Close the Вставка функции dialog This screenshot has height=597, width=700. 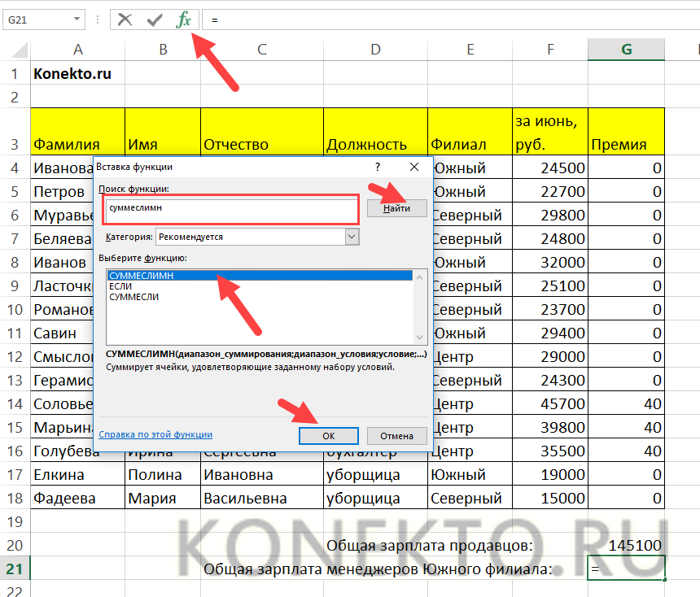pos(413,167)
